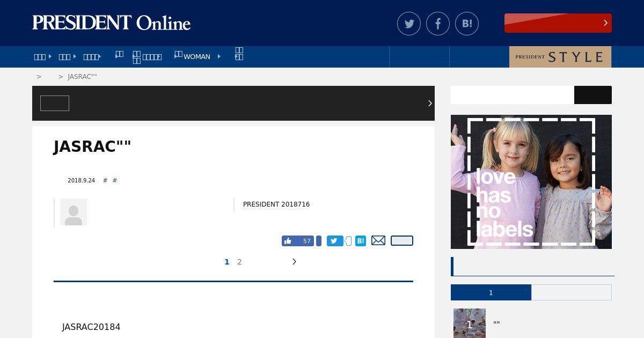Click the B! Hatena share button
644x338 pixels.
pos(361,241)
